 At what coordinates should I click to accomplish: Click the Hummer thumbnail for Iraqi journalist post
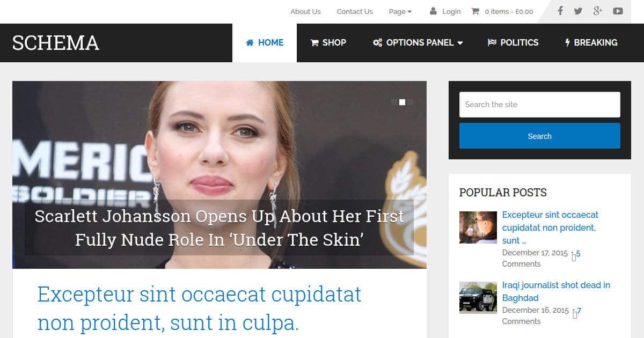[478, 298]
